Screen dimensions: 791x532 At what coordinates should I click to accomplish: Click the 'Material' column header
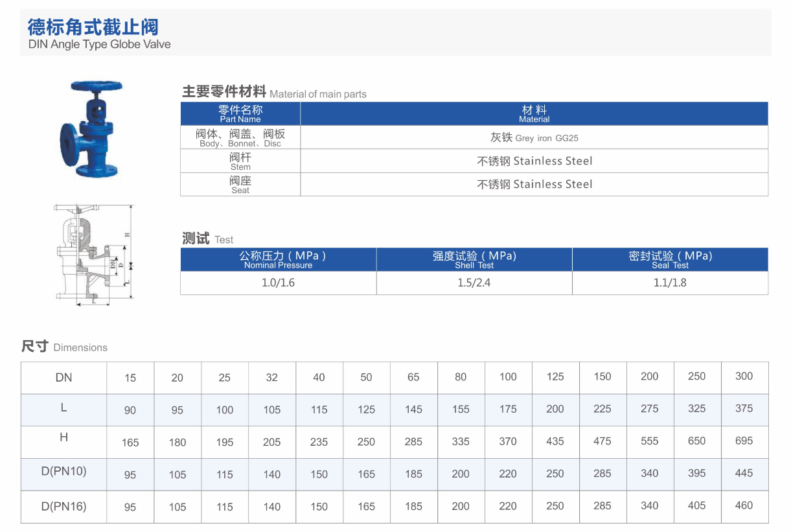pos(534,113)
